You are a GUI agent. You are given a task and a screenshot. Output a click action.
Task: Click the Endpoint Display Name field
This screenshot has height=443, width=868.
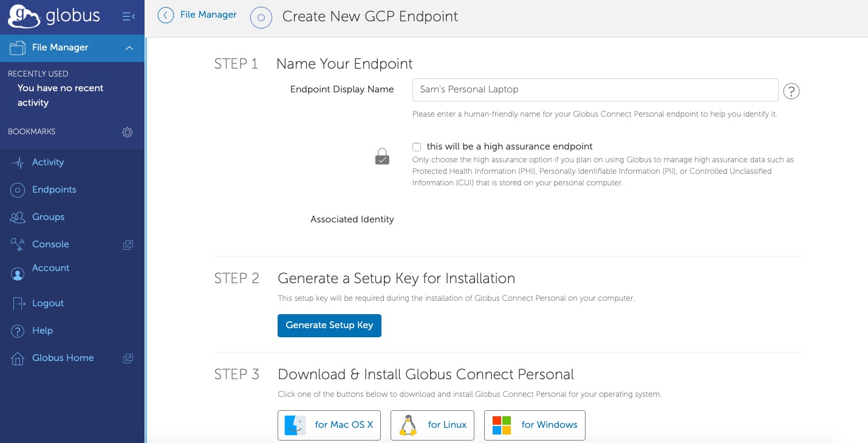(595, 89)
